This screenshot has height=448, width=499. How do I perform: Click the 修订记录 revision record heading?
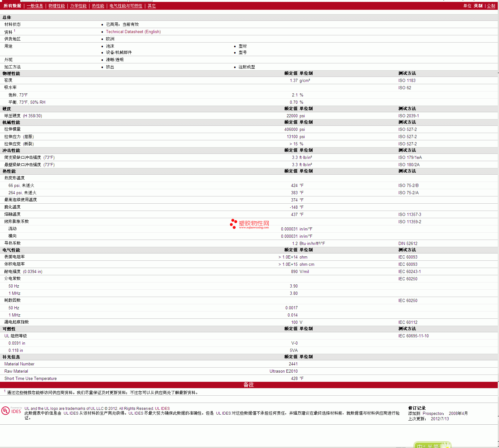click(417, 408)
